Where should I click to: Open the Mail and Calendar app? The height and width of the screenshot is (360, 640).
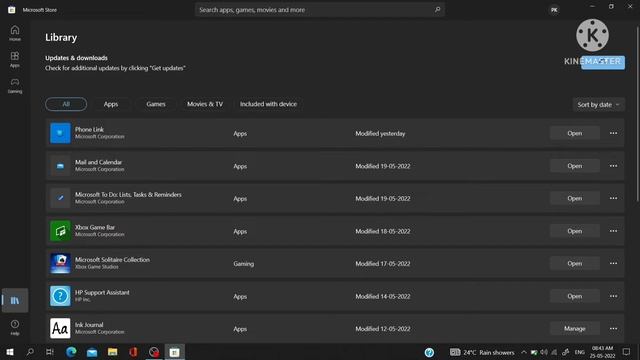[x=574, y=166]
